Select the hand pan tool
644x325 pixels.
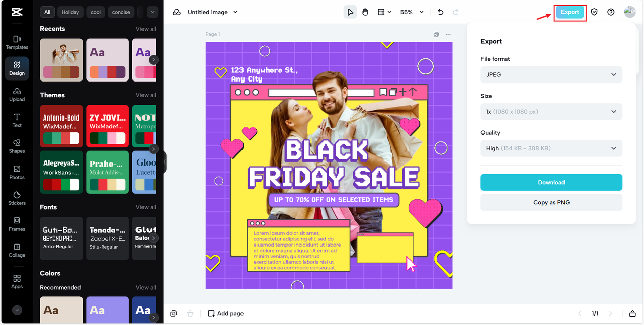[365, 12]
